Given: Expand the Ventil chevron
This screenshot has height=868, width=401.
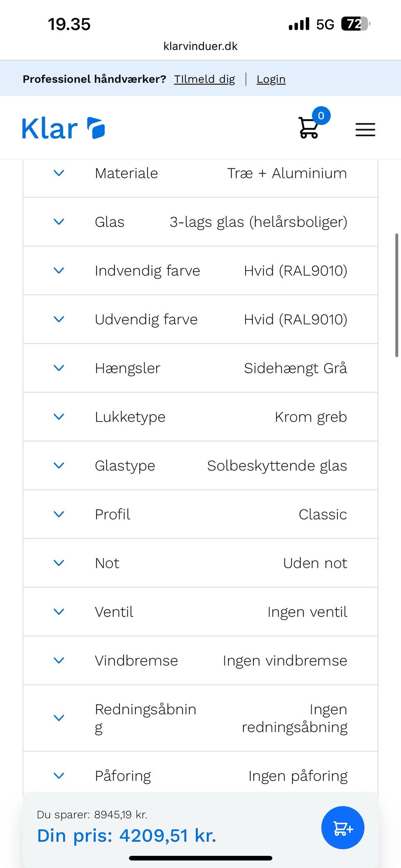Looking at the screenshot, I should 59,612.
